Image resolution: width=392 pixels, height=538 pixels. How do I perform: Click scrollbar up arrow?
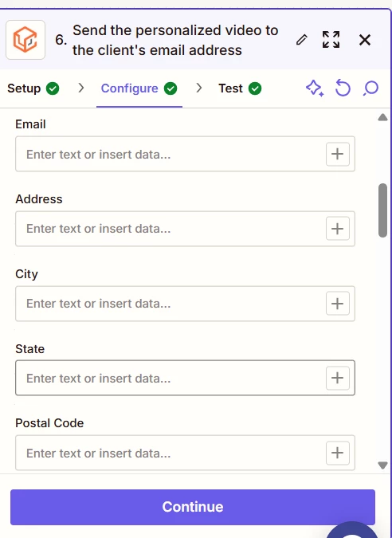tap(382, 118)
